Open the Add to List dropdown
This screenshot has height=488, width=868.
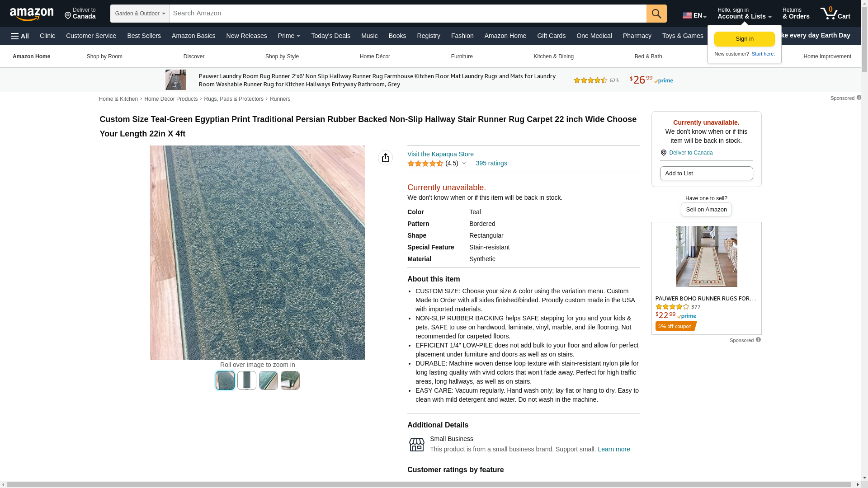click(x=706, y=174)
